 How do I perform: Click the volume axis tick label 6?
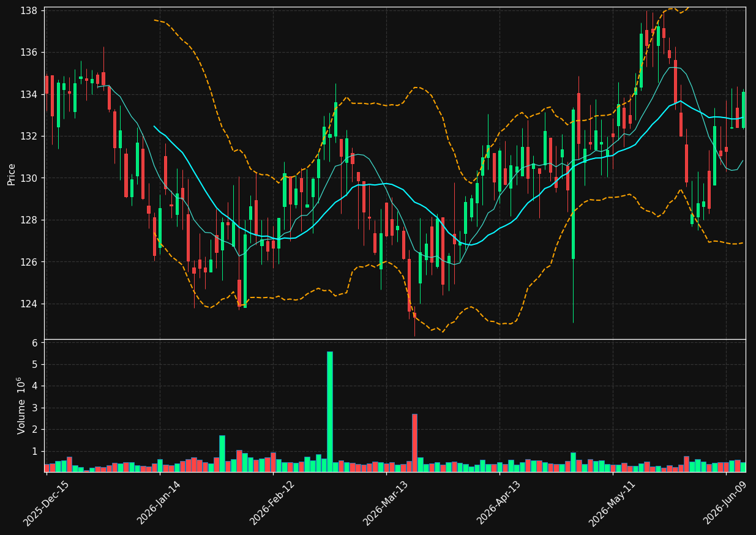[x=36, y=343]
